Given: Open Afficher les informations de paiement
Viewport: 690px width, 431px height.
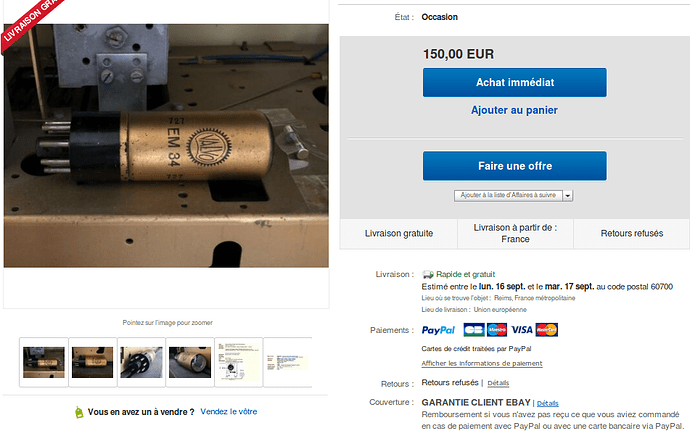Looking at the screenshot, I should [x=482, y=363].
